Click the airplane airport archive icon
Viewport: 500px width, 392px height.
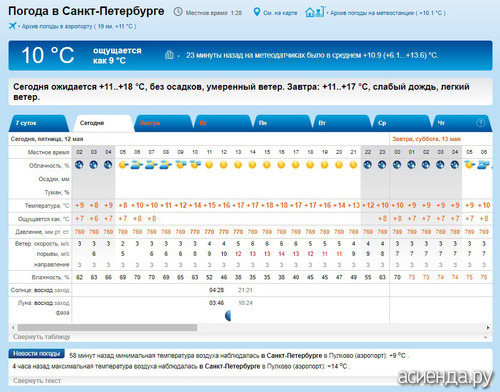pyautogui.click(x=12, y=26)
